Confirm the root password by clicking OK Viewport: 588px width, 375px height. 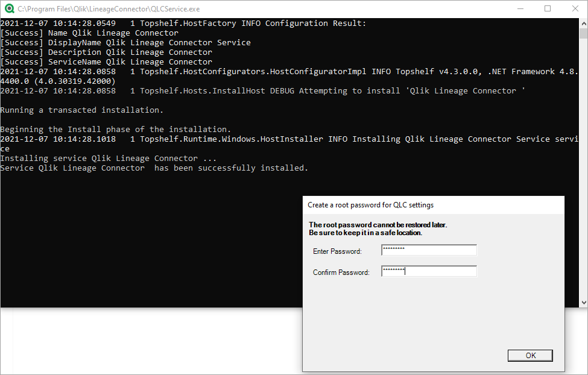click(530, 355)
